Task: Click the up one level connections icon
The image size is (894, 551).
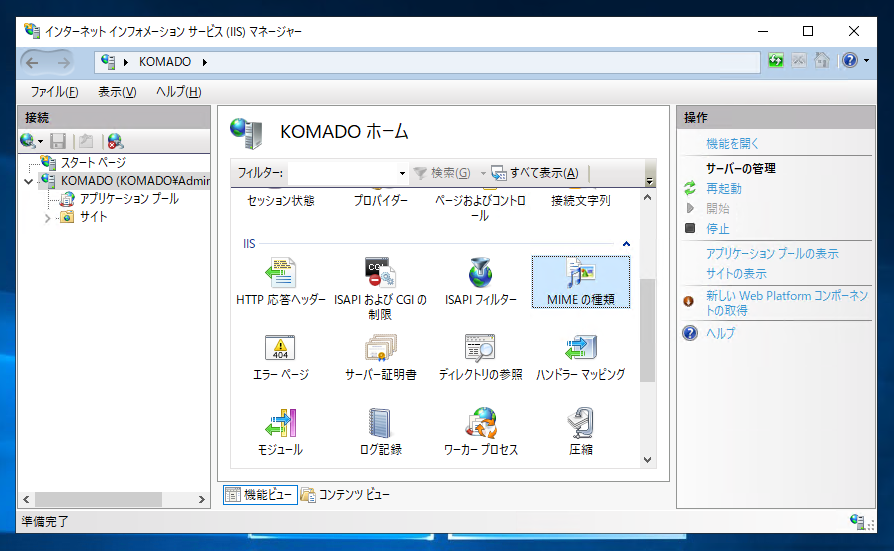Action: [87, 140]
